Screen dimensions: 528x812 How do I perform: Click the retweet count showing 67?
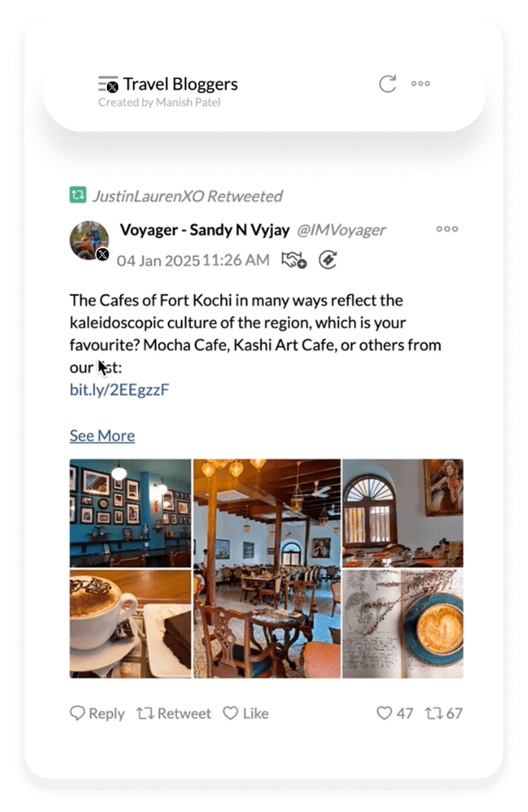pos(444,713)
